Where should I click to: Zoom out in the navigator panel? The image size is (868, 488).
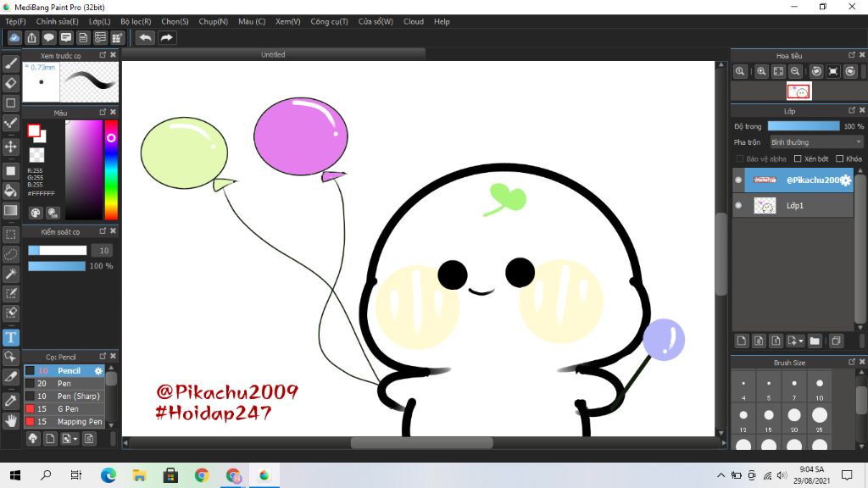(x=795, y=71)
